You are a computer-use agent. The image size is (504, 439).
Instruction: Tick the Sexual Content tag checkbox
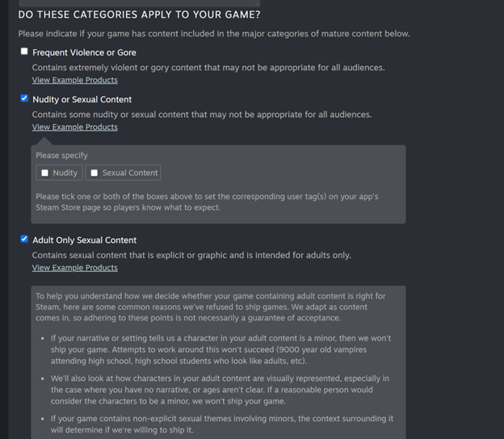coord(94,173)
